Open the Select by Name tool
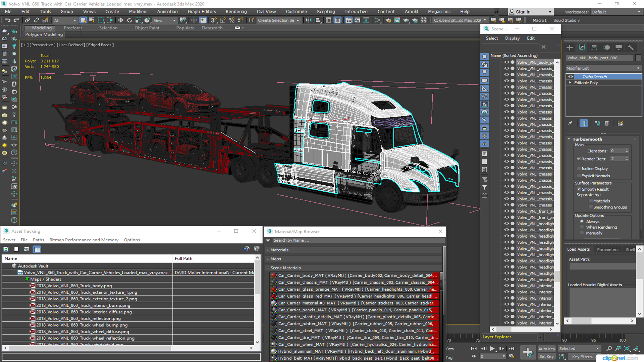 click(92, 20)
